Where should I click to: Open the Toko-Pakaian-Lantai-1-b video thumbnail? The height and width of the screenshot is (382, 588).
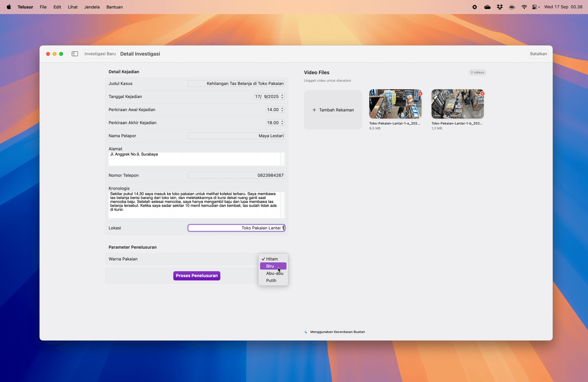[x=458, y=104]
